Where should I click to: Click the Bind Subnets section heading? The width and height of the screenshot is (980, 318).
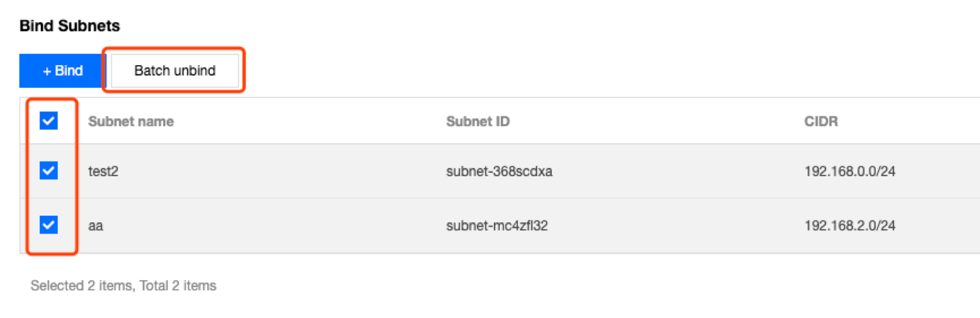click(x=70, y=26)
